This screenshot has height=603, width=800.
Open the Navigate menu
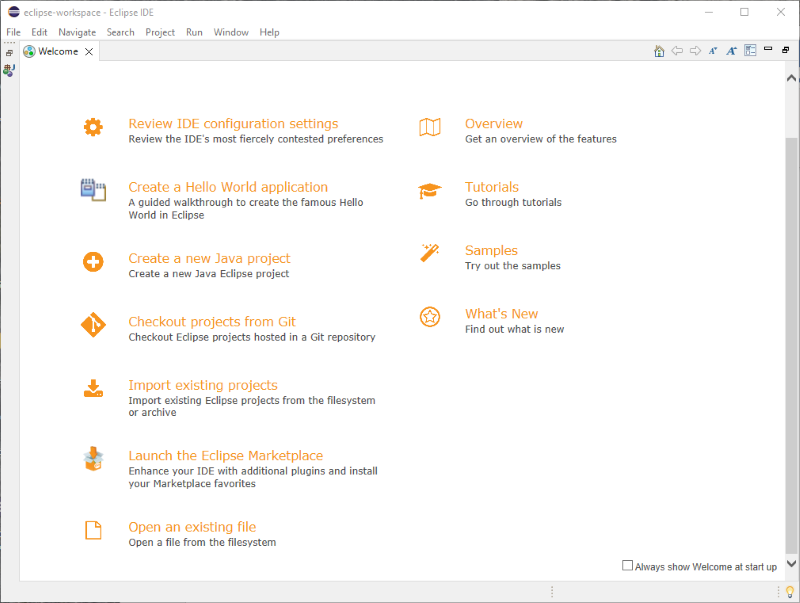77,32
